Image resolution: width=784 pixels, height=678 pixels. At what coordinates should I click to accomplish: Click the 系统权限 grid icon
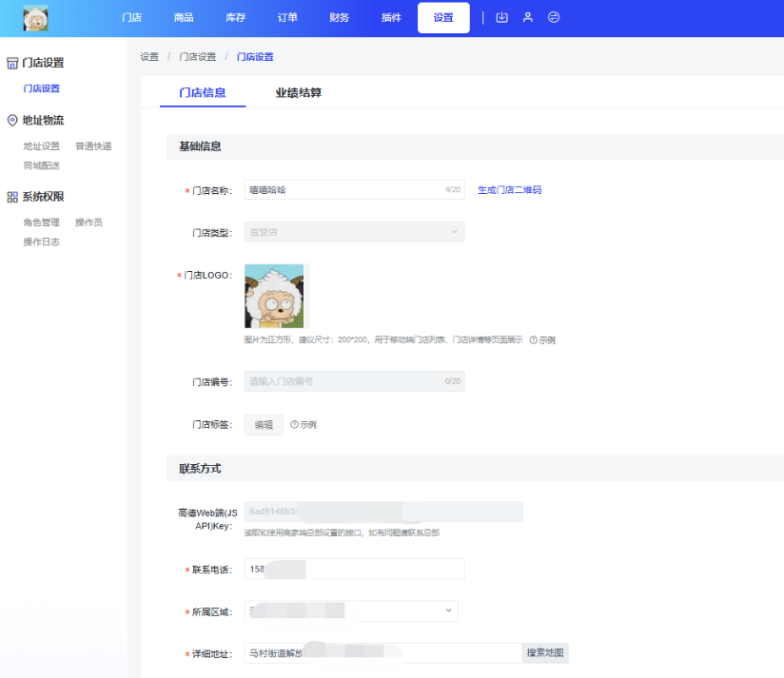[12, 197]
